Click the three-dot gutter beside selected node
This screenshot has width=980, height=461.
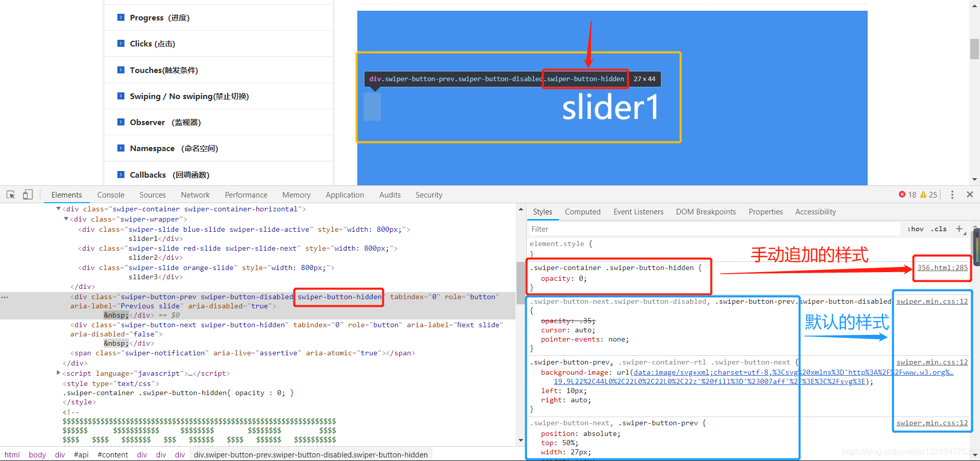coord(5,297)
